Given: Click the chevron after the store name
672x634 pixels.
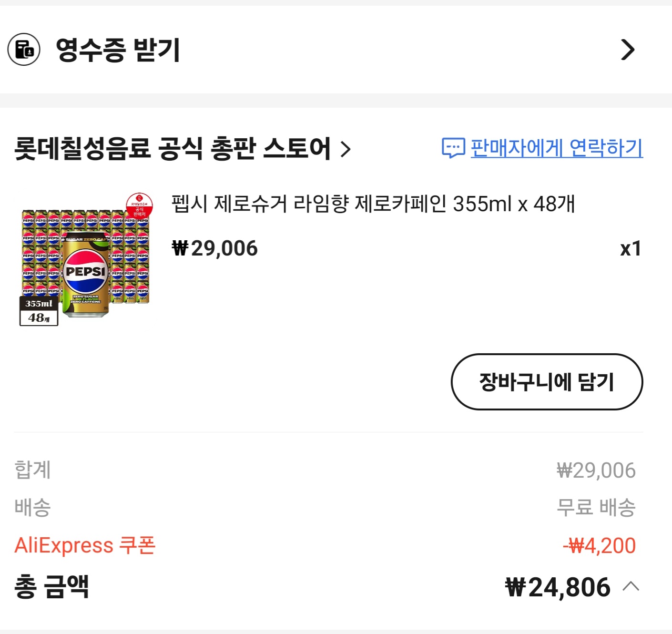Looking at the screenshot, I should pos(346,149).
